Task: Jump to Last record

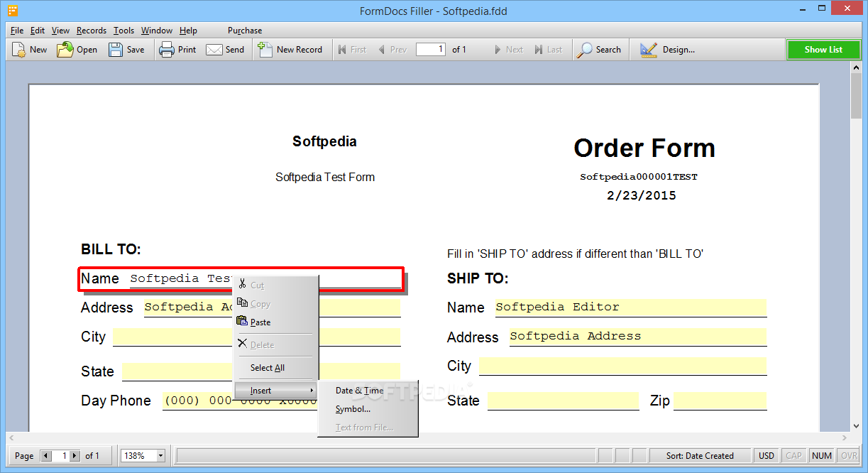Action: [549, 50]
